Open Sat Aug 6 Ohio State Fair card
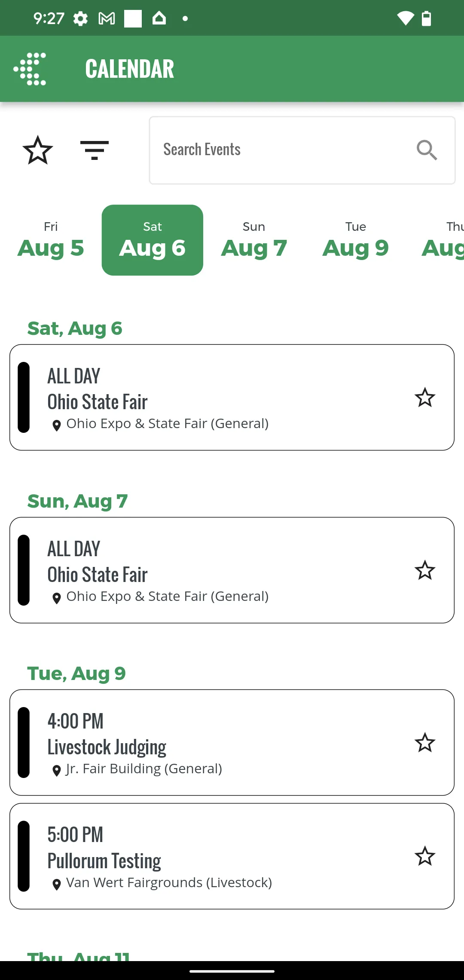Viewport: 464px width, 980px height. (x=232, y=398)
